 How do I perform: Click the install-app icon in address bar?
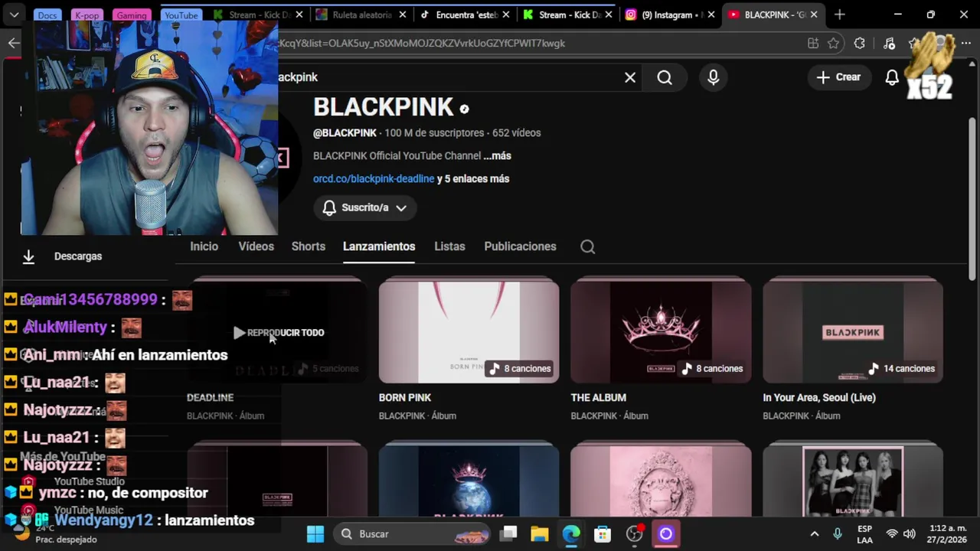(x=813, y=44)
